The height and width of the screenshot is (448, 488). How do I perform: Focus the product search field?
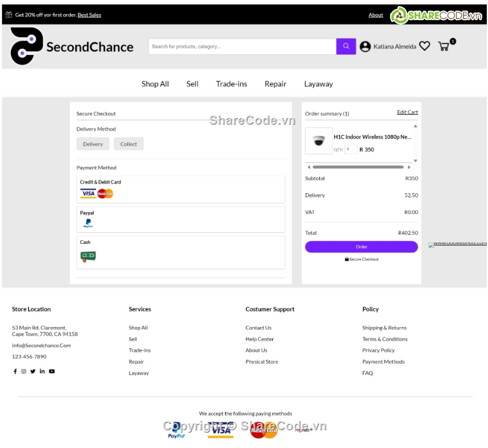point(242,46)
